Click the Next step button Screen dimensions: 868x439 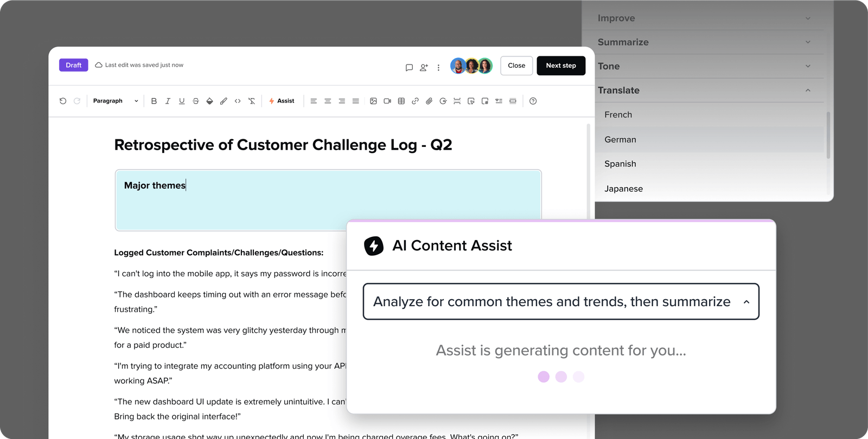560,66
